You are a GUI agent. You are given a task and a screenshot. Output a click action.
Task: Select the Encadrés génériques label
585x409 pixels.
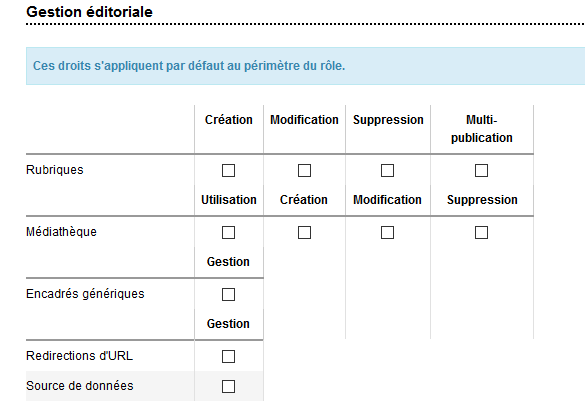tap(85, 294)
